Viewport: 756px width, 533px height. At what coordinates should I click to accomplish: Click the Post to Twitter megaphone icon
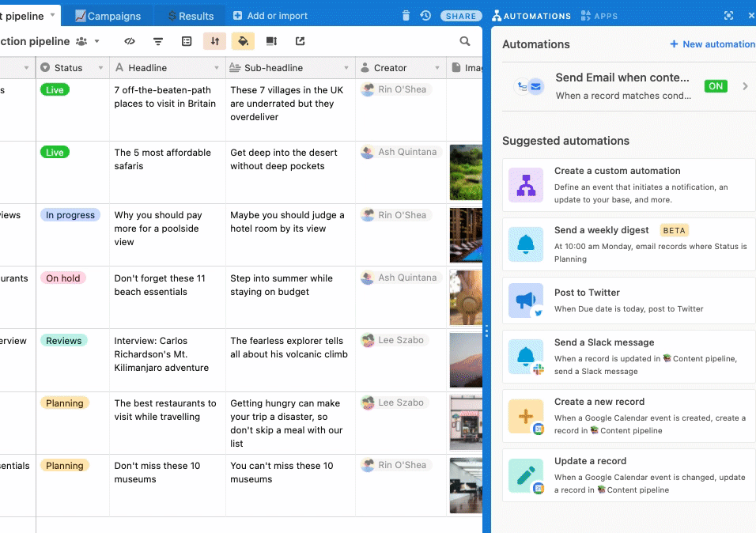pos(526,301)
